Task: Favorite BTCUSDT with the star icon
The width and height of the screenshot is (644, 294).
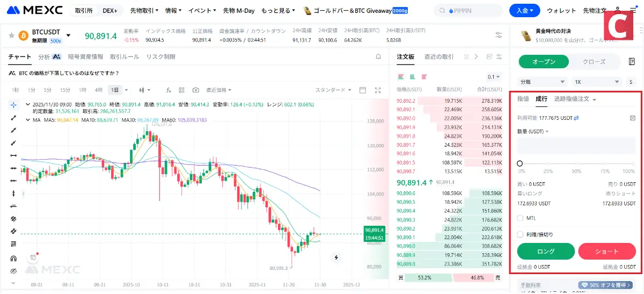Action: pyautogui.click(x=11, y=35)
